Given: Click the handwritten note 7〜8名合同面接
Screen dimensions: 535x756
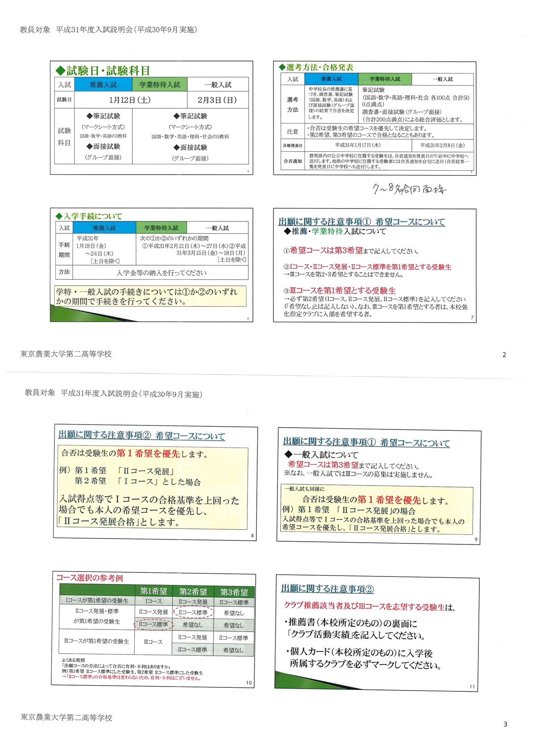Looking at the screenshot, I should pos(409,189).
